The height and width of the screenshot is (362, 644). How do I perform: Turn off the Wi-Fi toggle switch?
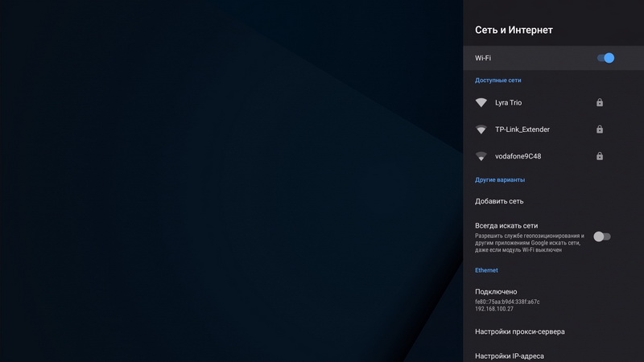pos(605,58)
